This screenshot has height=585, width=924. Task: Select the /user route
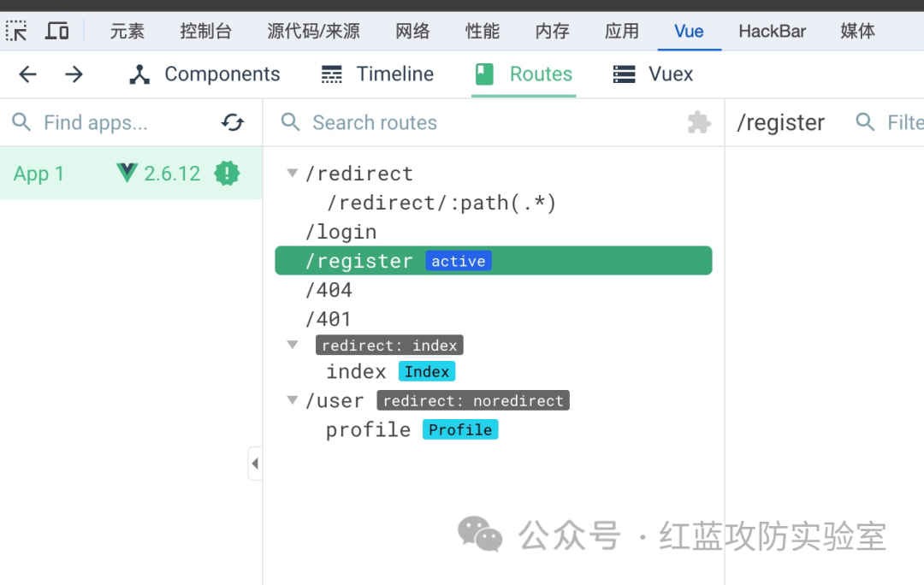[335, 400]
